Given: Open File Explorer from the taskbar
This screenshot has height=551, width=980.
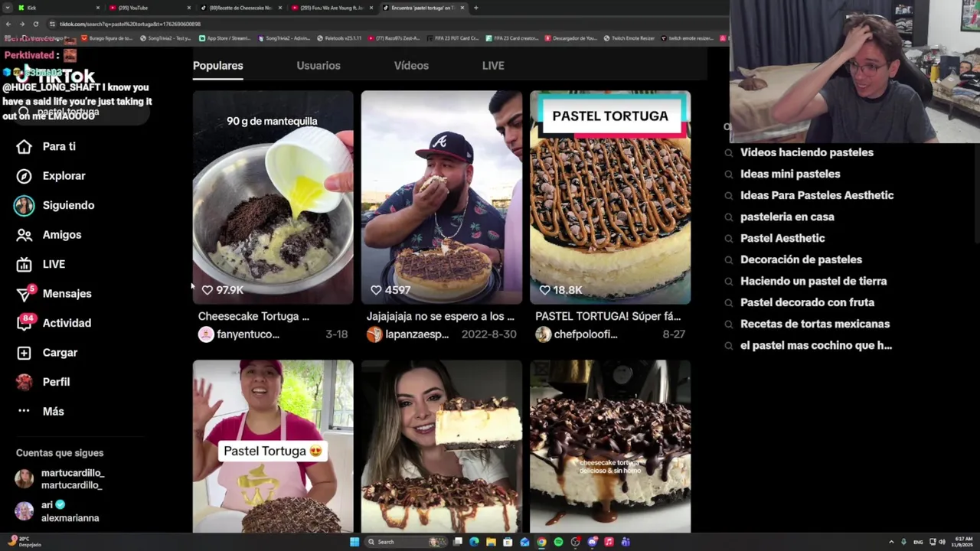Looking at the screenshot, I should tap(491, 542).
